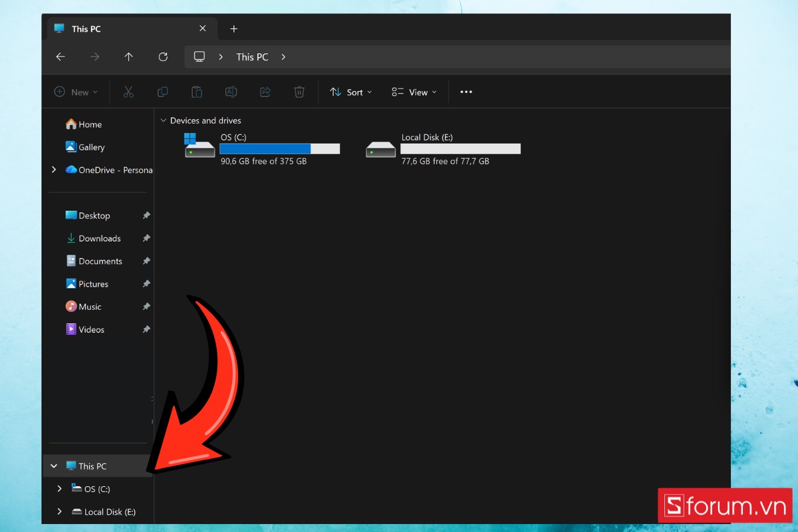Select the Cut icon in the toolbar
Image resolution: width=798 pixels, height=532 pixels.
128,92
